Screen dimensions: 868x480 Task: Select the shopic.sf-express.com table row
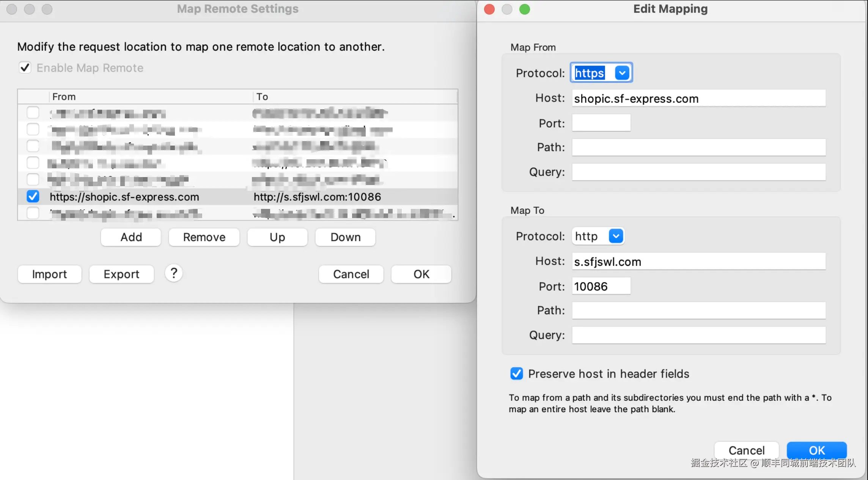pyautogui.click(x=152, y=197)
